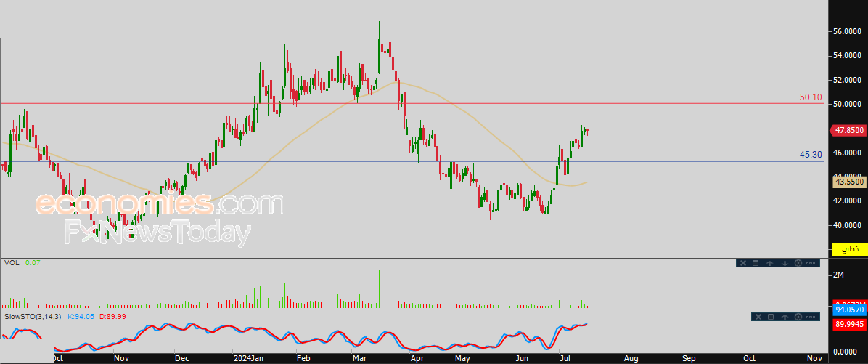Click the Jul time axis label
The image size is (868, 364).
tap(565, 358)
